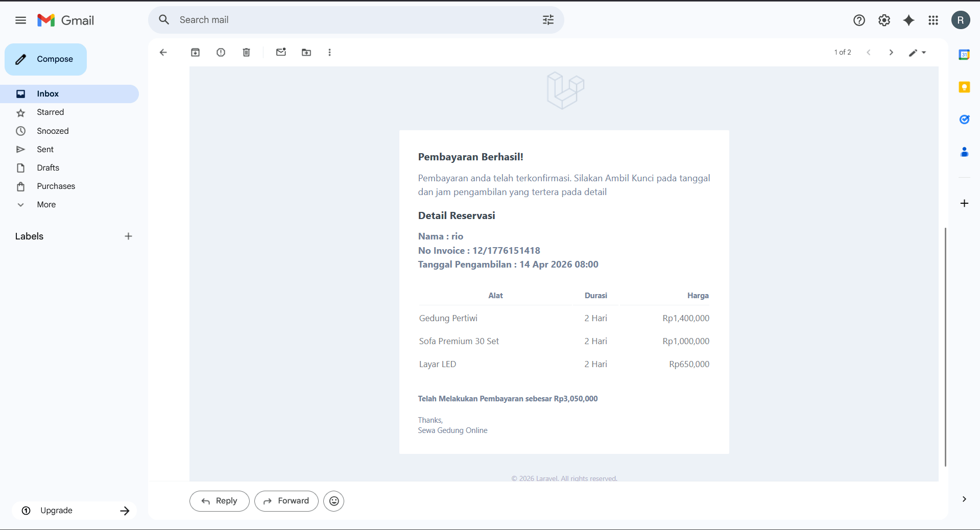Go to the newer email arrow

click(x=869, y=52)
